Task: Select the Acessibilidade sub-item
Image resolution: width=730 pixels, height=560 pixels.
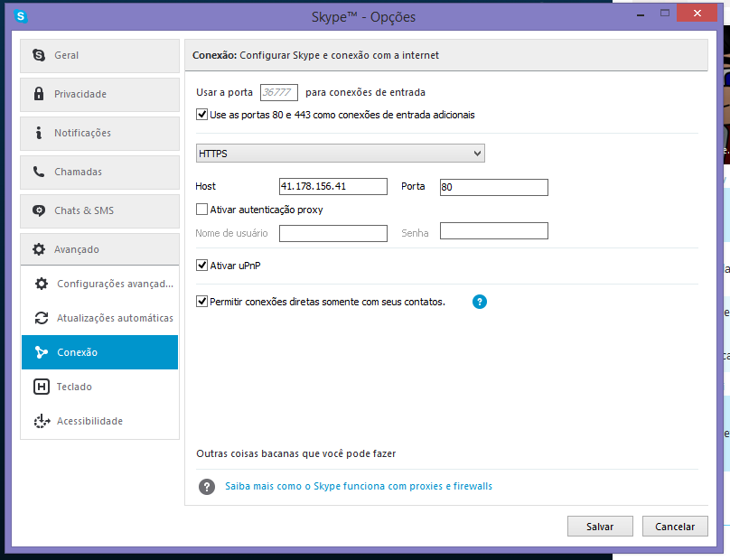Action: [x=99, y=421]
